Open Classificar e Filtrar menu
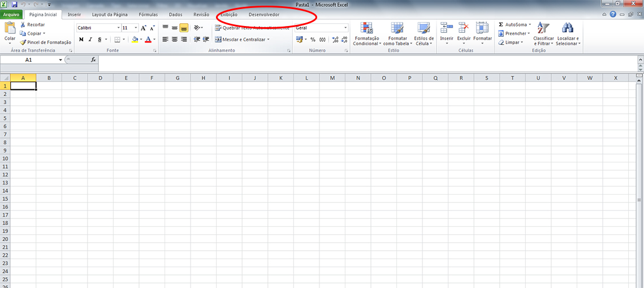The width and height of the screenshot is (644, 288). tap(543, 34)
